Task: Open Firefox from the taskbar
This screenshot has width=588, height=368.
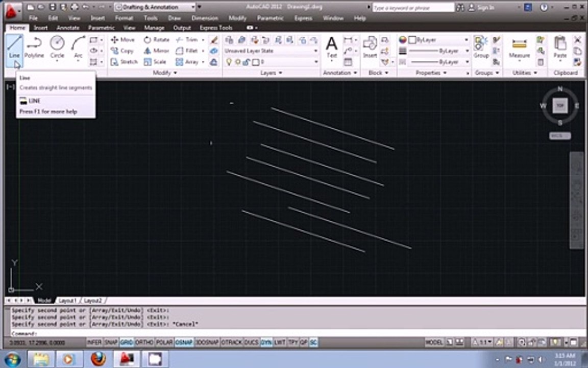Action: pos(98,359)
